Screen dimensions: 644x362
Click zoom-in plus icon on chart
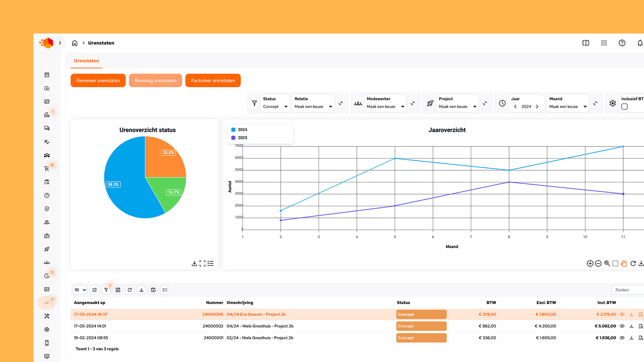[590, 263]
